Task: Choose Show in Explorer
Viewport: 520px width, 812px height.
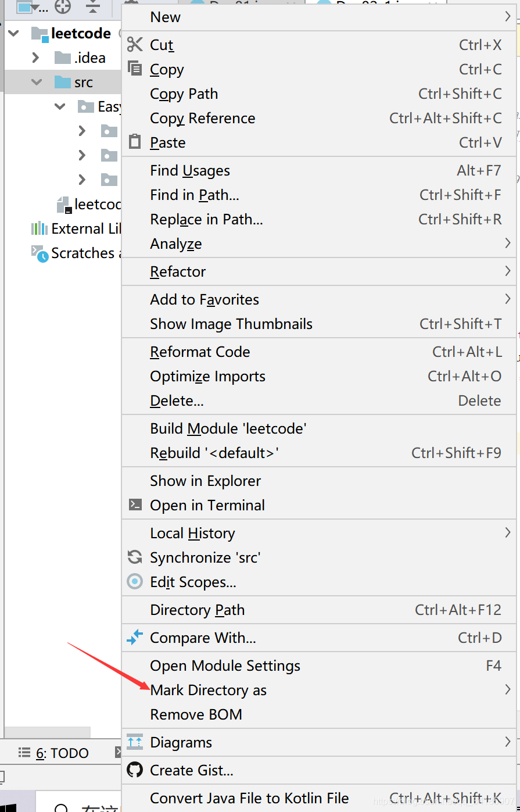Action: (318, 481)
